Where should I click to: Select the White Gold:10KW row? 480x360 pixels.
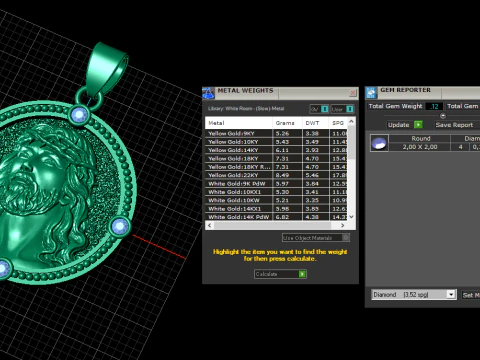click(x=277, y=200)
